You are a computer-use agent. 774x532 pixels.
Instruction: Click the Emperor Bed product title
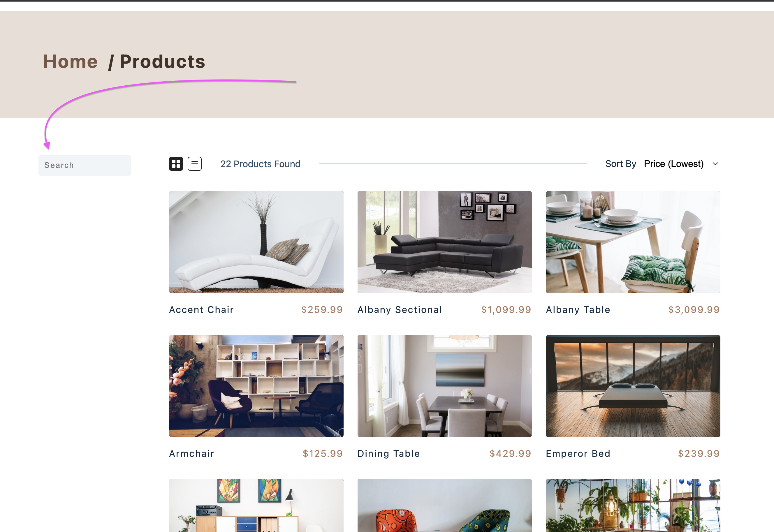(578, 454)
